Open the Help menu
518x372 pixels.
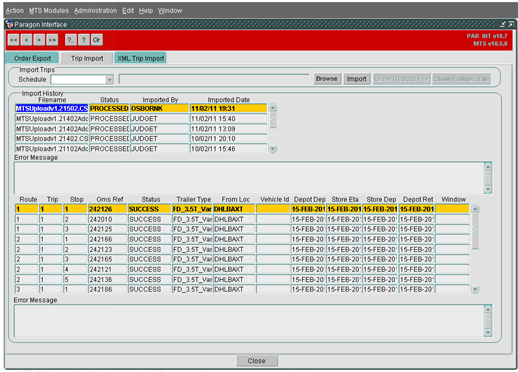click(146, 11)
